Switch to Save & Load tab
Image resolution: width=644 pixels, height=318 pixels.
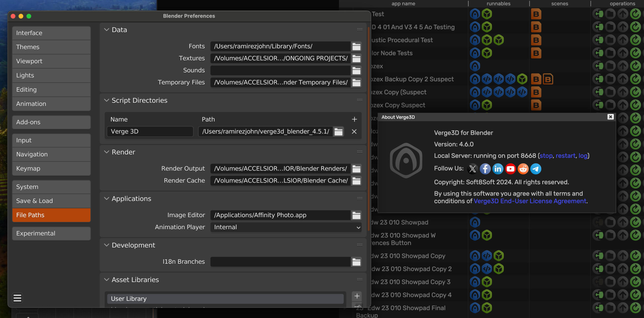[x=51, y=201]
